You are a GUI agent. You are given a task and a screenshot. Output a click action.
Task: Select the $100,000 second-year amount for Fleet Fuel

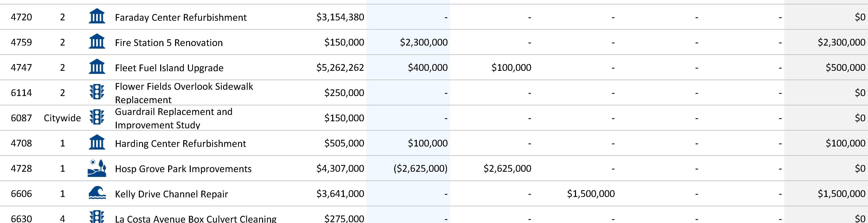(511, 68)
